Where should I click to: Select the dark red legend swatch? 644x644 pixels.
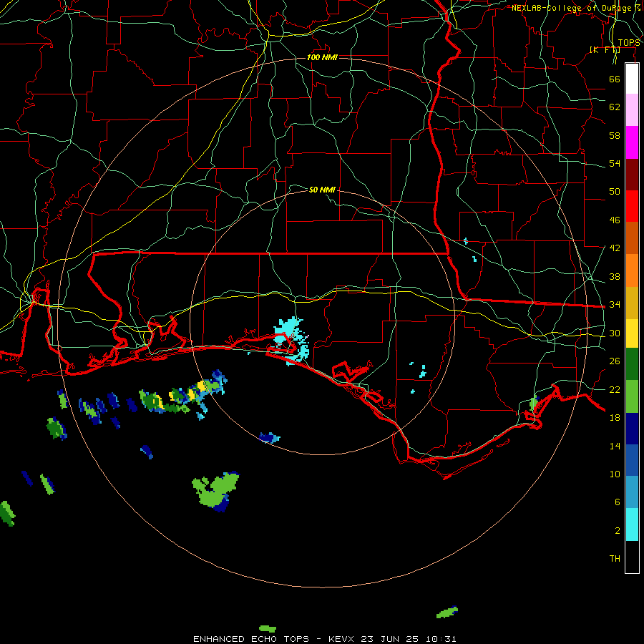pos(632,175)
